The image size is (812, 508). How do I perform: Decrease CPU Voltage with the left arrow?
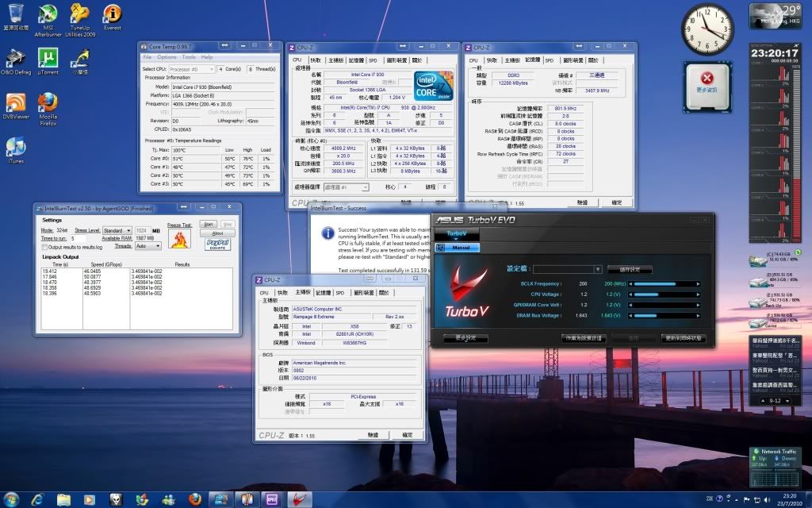(x=630, y=294)
